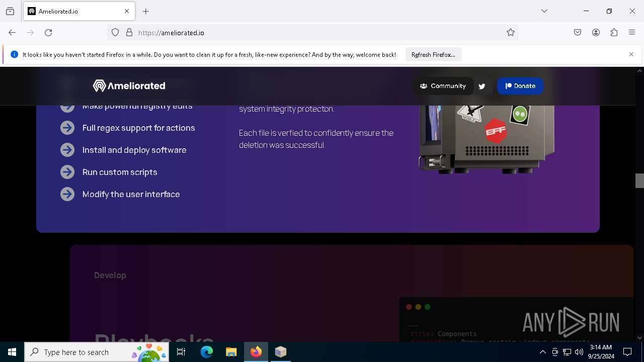Click scrollbar up arrow

(639, 71)
